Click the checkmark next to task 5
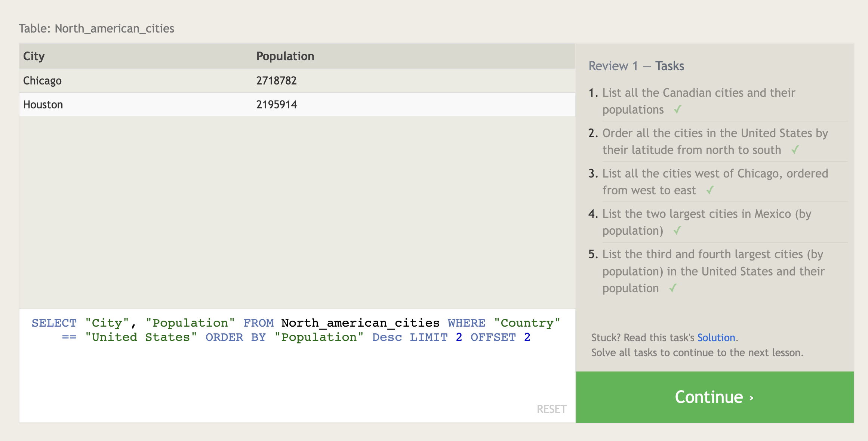868x441 pixels. [x=672, y=288]
